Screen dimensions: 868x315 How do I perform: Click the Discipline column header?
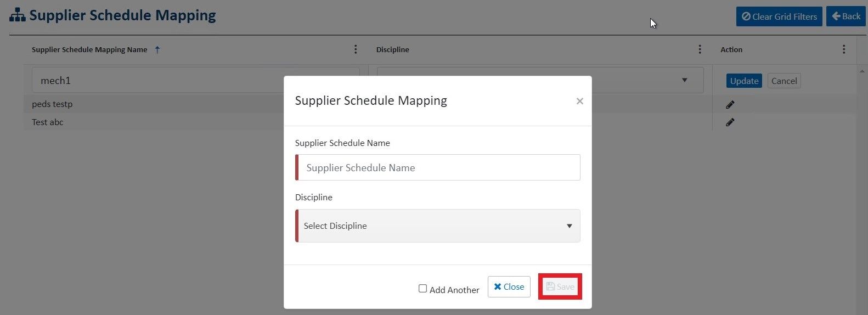coord(392,49)
